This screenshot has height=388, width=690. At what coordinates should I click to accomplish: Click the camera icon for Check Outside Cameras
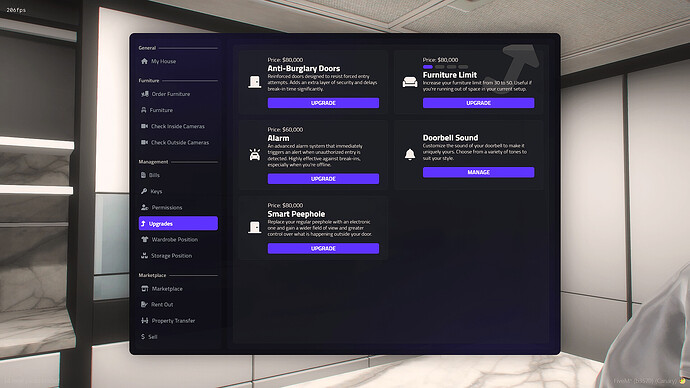(x=144, y=143)
